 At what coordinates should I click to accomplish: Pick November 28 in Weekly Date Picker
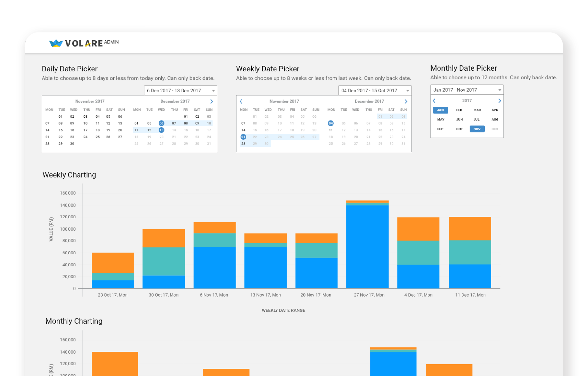(243, 143)
